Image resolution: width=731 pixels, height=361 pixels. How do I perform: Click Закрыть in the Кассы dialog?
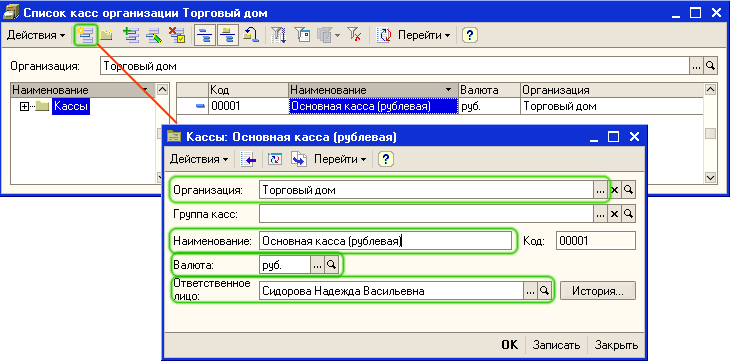coord(616,345)
